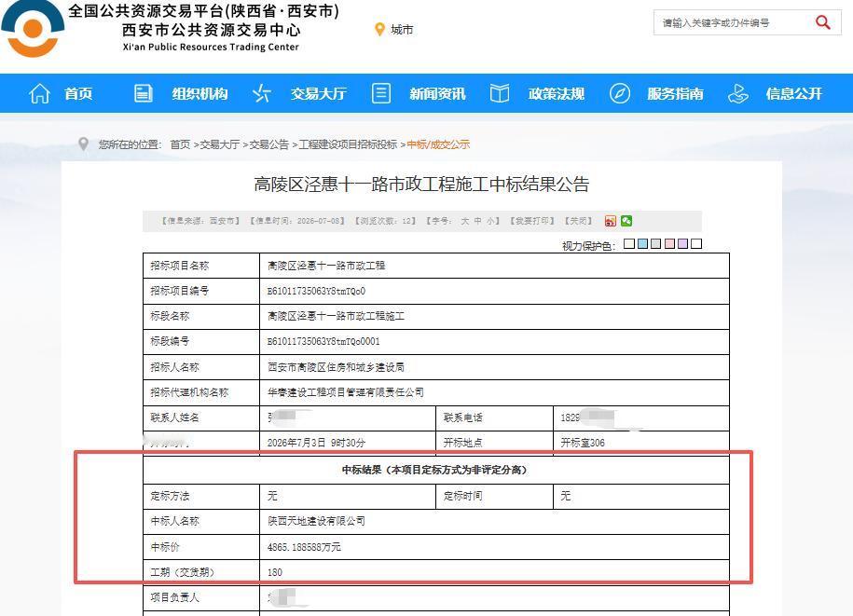Click the construction period value 180

[275, 572]
